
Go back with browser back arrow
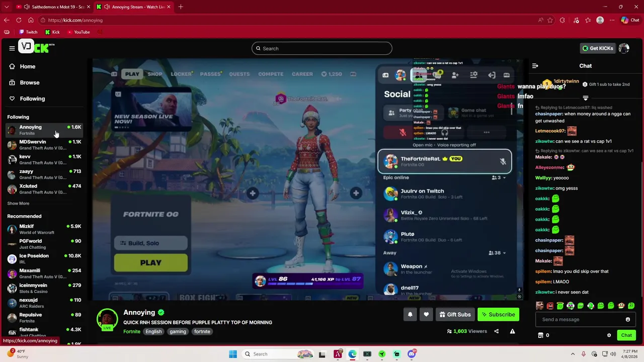pyautogui.click(x=7, y=20)
